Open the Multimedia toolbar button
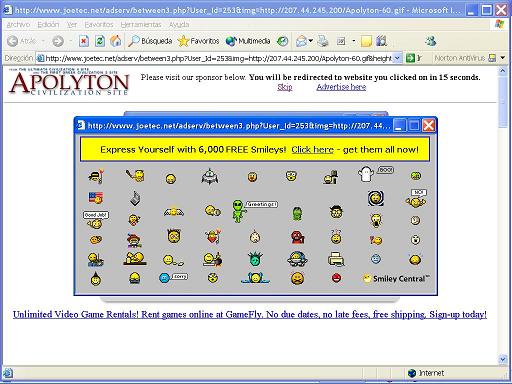Viewport: 512px width, 384px height. click(248, 41)
